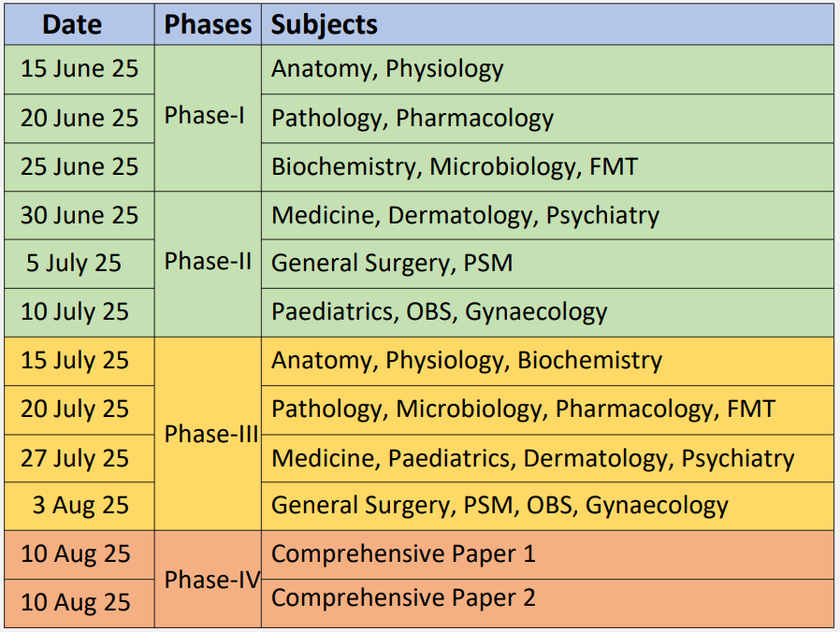Click the Subjects column header
840x632 pixels.
325,24
